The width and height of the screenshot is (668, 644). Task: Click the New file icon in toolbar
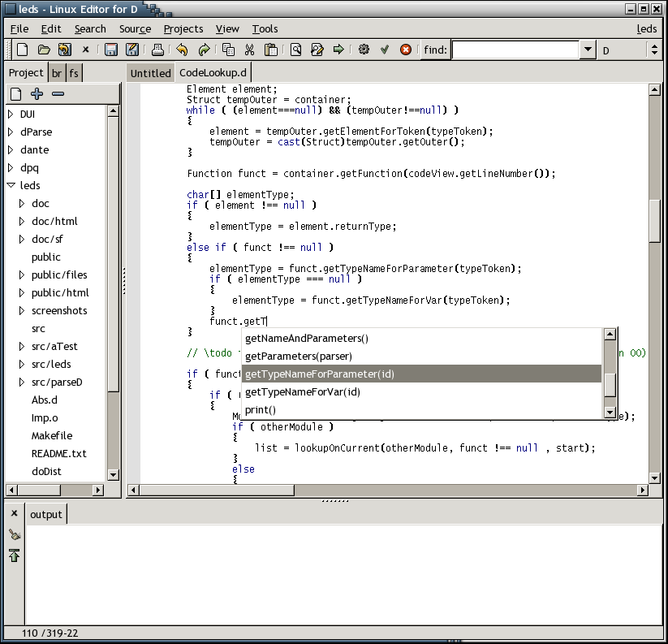coord(23,50)
